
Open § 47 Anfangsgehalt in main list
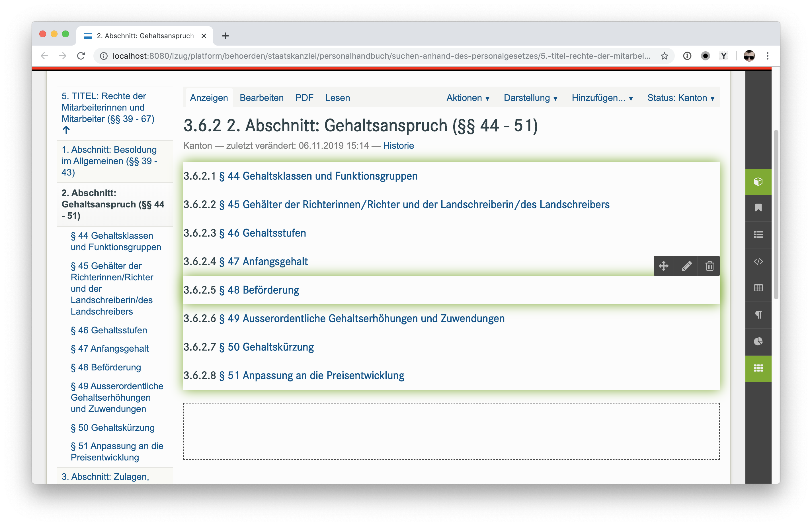[x=263, y=262]
